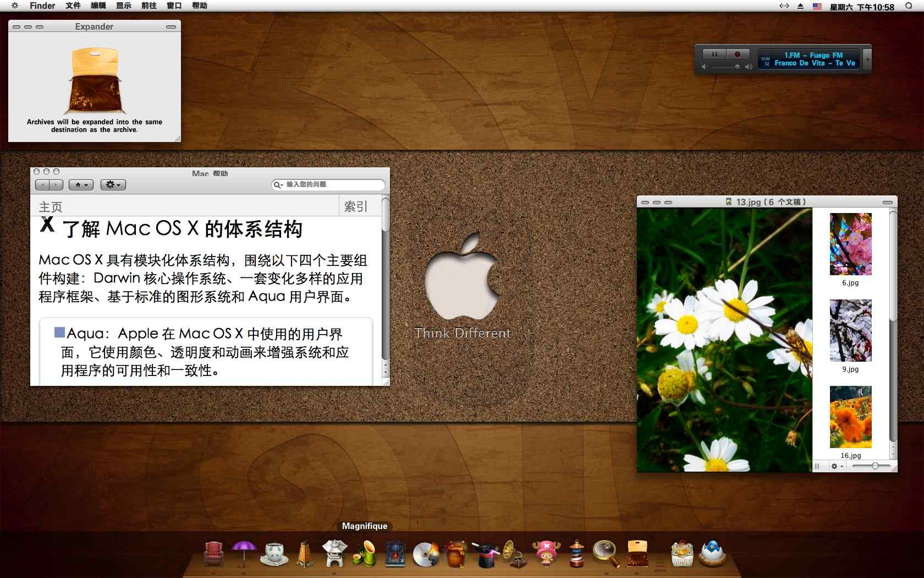Open the panda teacup dock icon
Screen dimensions: 924x578
pos(274,554)
